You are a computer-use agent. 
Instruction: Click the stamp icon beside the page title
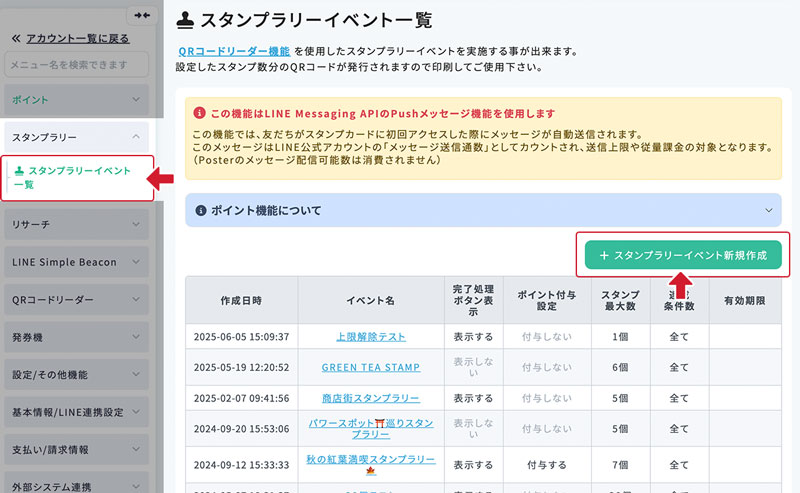(185, 19)
